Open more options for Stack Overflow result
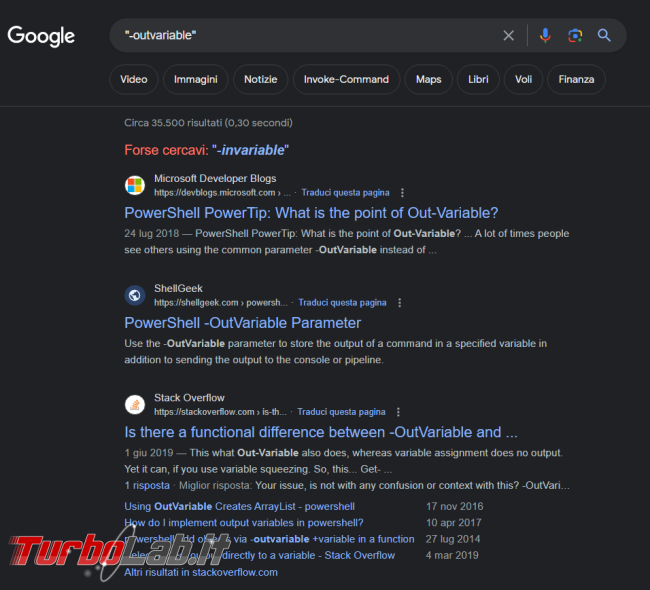Screen dimensions: 650x590 [x=398, y=412]
